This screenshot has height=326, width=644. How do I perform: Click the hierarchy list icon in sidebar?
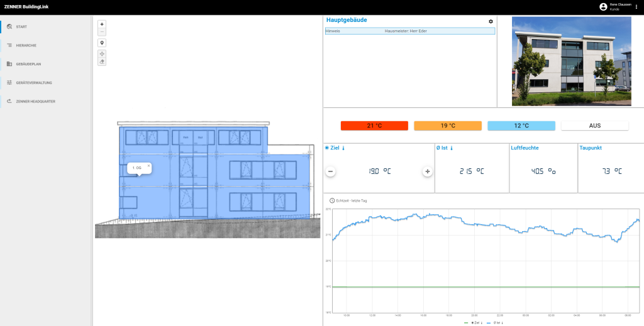pos(9,45)
